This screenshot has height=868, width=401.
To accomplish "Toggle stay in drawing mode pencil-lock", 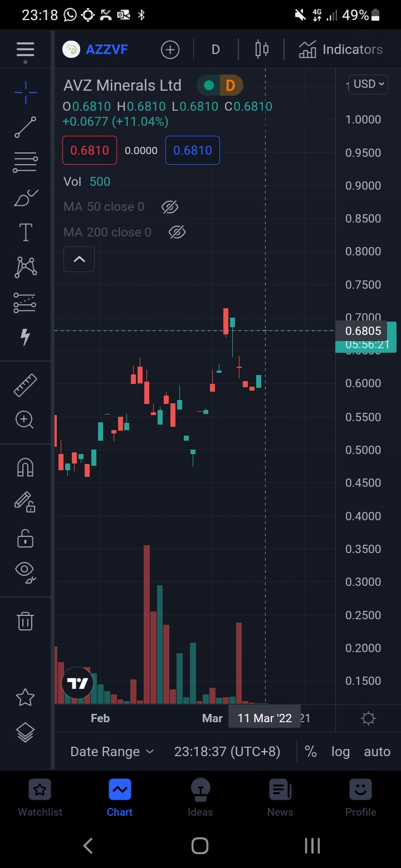I will pyautogui.click(x=26, y=502).
